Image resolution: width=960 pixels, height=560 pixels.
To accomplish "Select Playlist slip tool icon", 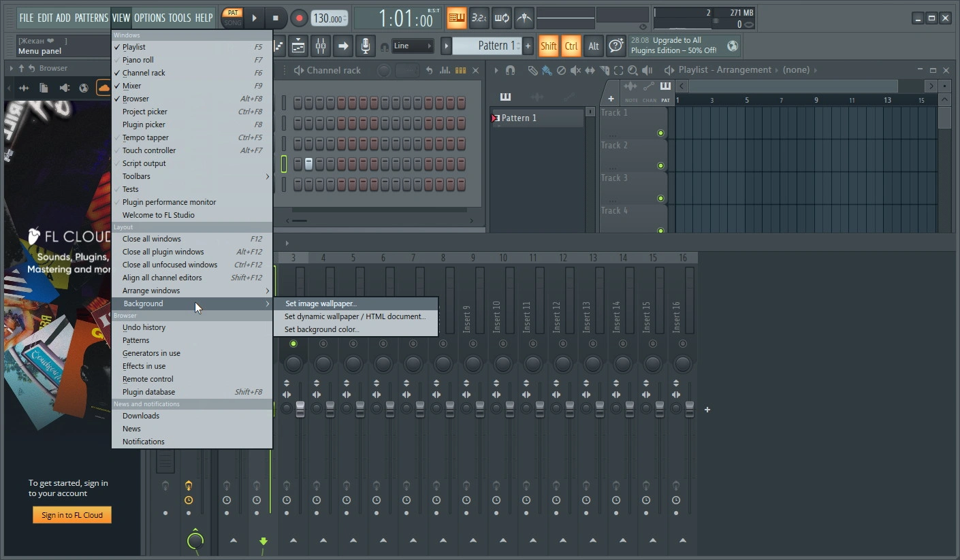I will pos(590,70).
